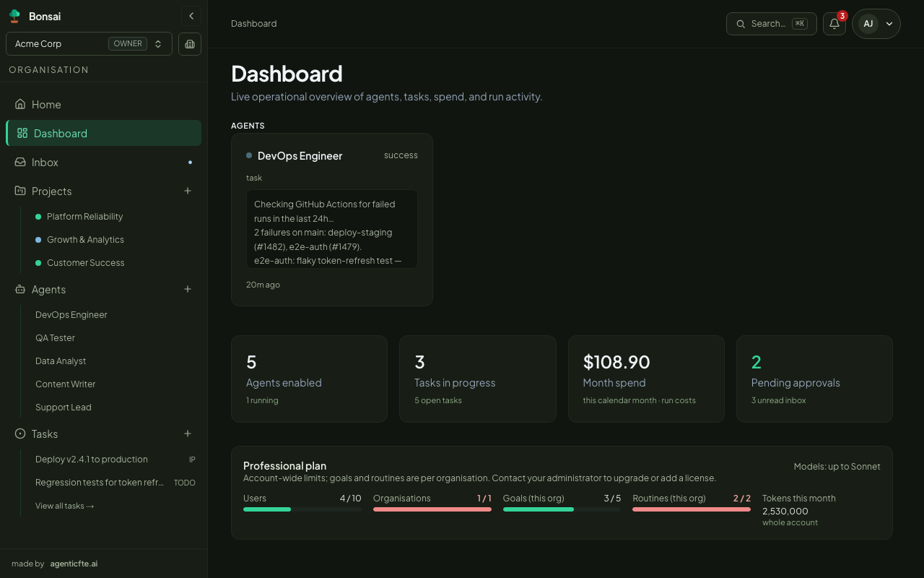Click the Tasks circle icon
The image size is (924, 578).
20,433
